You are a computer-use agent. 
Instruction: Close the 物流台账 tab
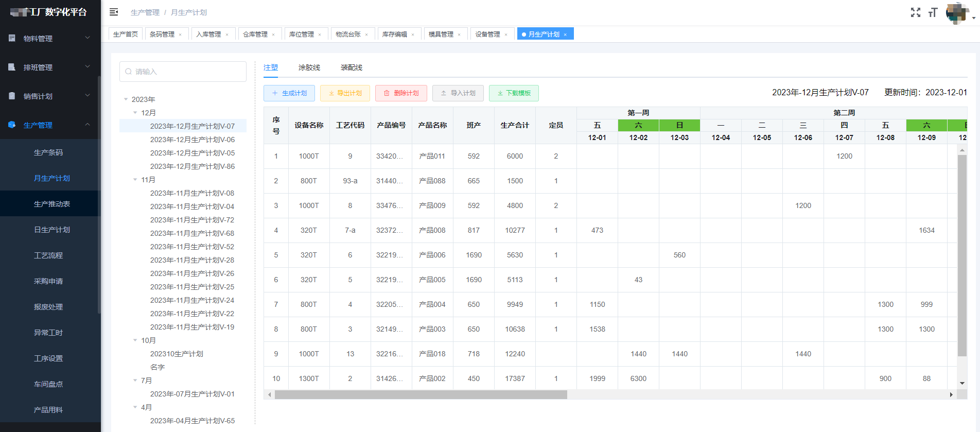tap(366, 34)
